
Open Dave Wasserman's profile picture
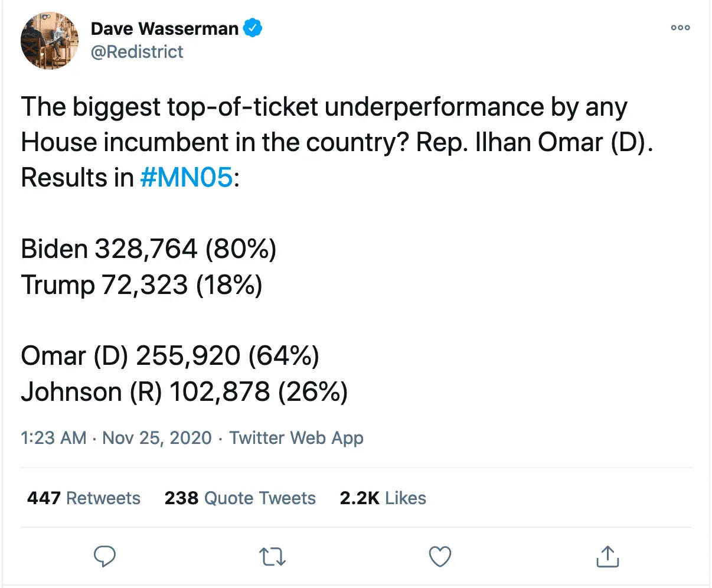[50, 40]
